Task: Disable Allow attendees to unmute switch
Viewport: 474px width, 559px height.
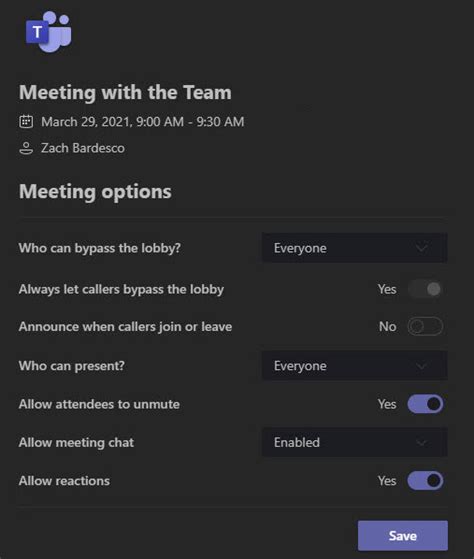Action: [425, 404]
